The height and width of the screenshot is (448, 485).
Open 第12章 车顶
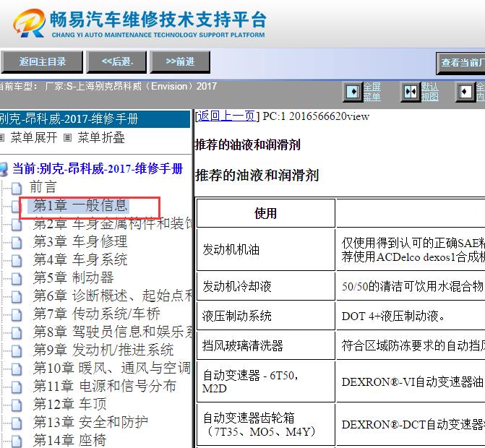[70, 404]
